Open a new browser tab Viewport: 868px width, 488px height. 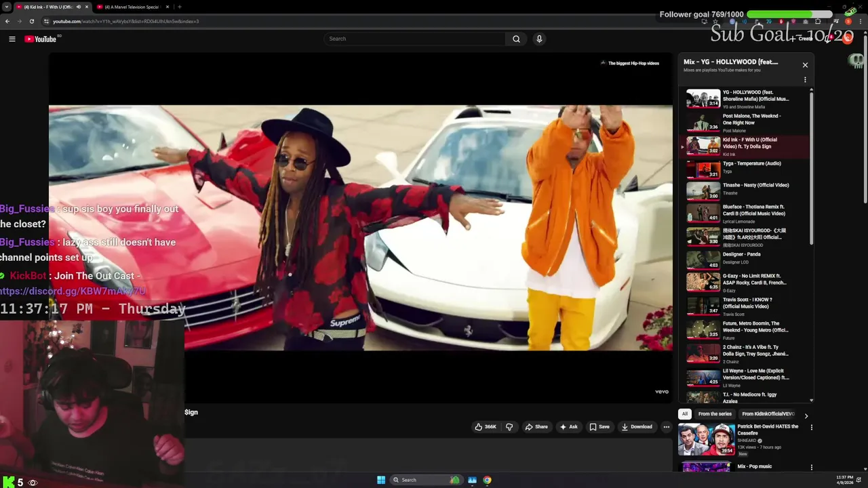click(x=179, y=7)
